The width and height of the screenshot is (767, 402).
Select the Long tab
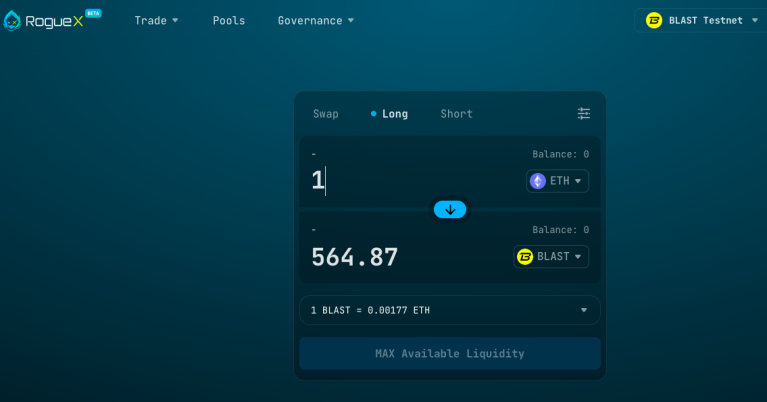click(x=389, y=114)
